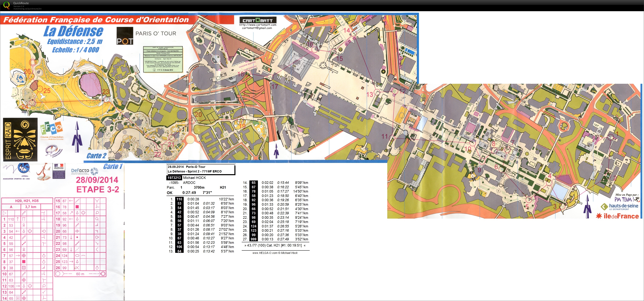Viewport: 644px width, 301px height.
Task: Click the total time 0:27:49
Action: pyautogui.click(x=189, y=193)
